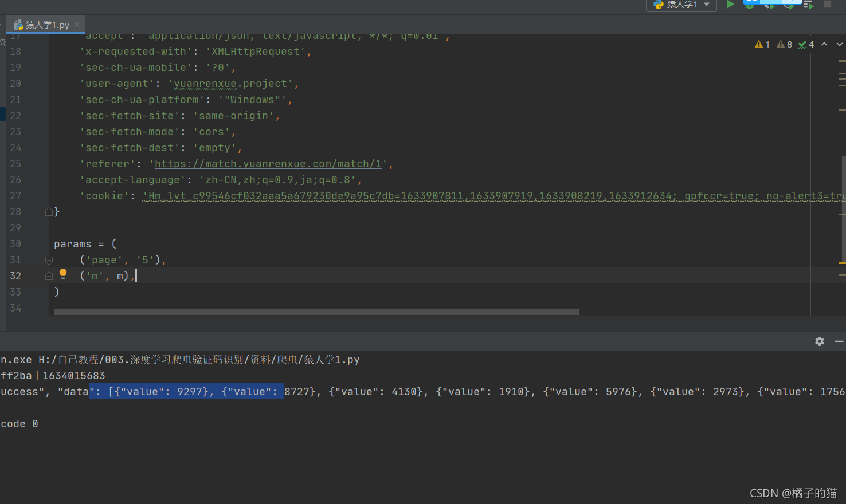Collapse the fold marker on line 32

point(49,276)
